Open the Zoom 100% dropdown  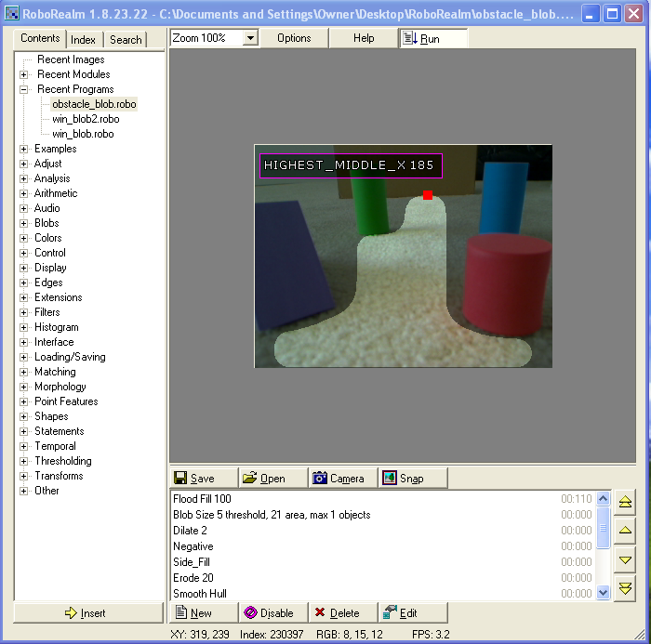(249, 38)
